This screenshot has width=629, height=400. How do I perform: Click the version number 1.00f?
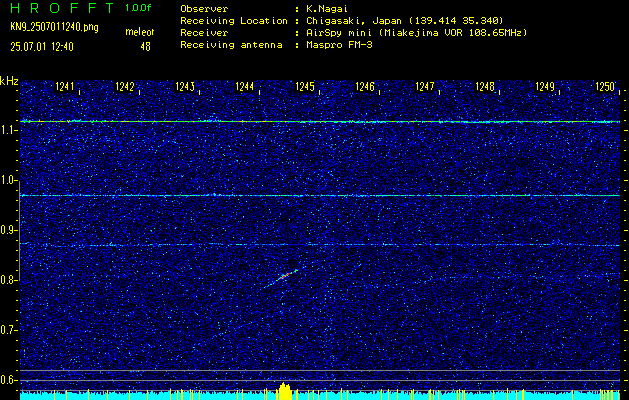click(138, 8)
